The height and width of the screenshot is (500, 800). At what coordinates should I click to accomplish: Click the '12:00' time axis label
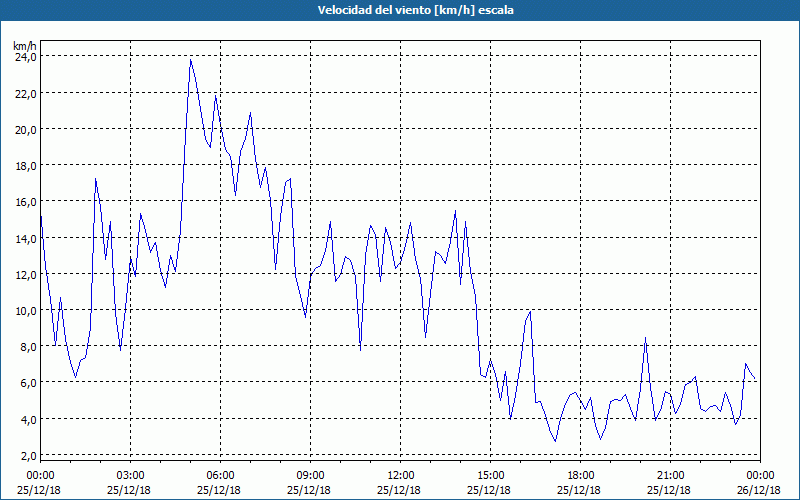coord(401,476)
